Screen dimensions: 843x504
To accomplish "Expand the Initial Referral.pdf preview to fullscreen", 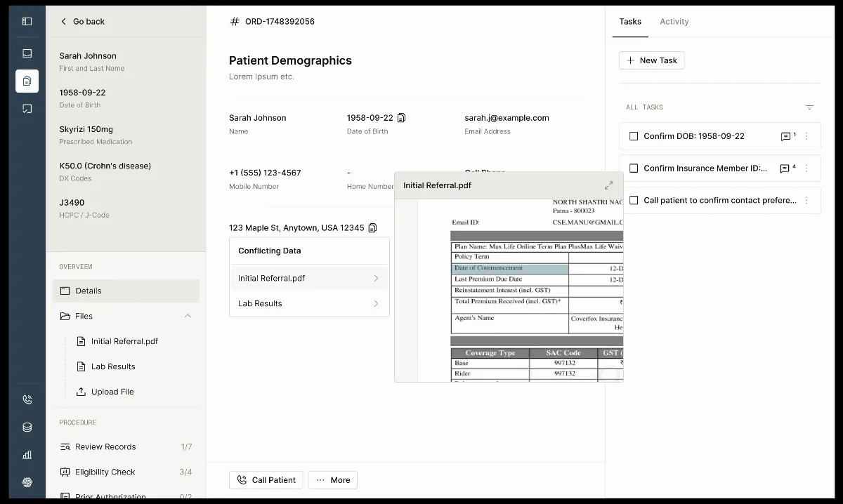I will tap(608, 185).
